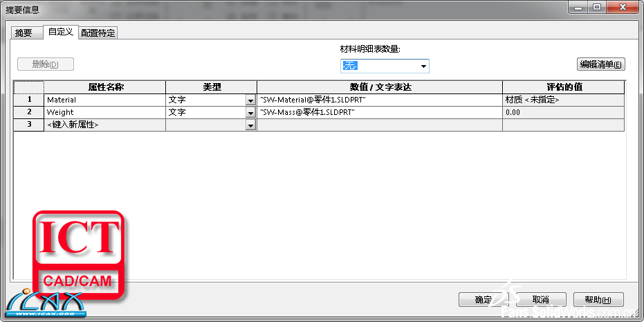Click the 类型 column header

(211, 87)
